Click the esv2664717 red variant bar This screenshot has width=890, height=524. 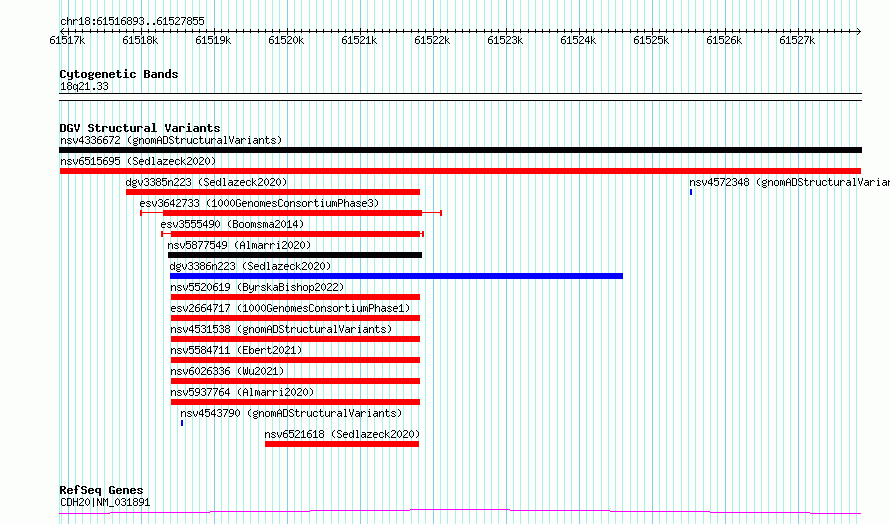pos(295,318)
